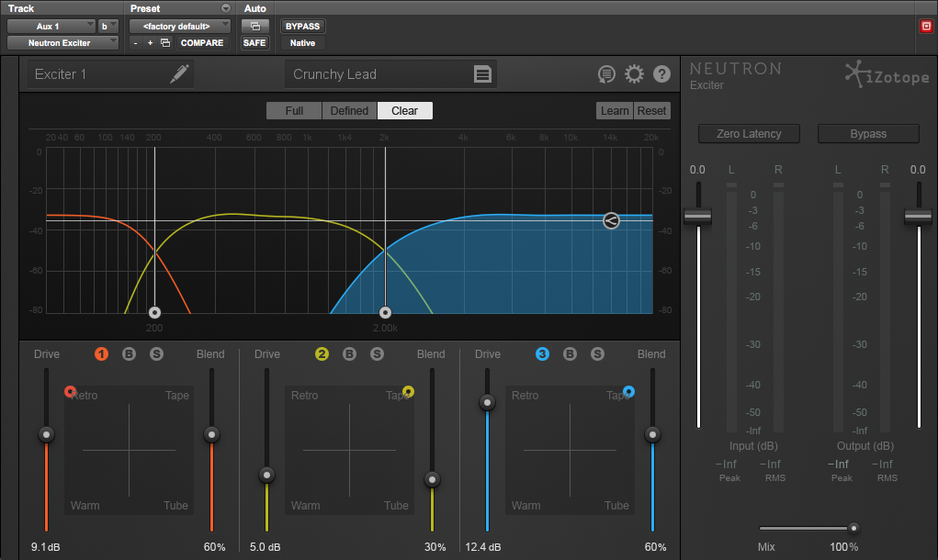
Task: Open the history icon left of the gear
Action: pos(606,74)
